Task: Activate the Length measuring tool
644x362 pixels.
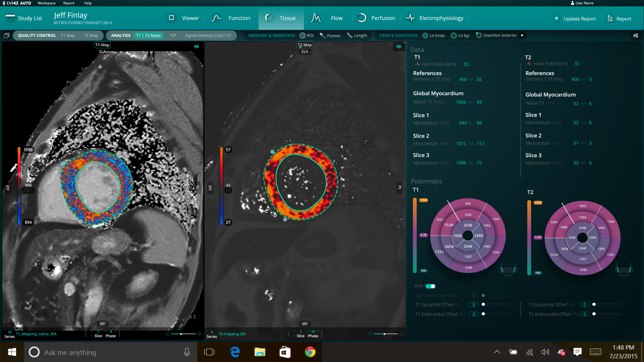Action: tap(357, 36)
